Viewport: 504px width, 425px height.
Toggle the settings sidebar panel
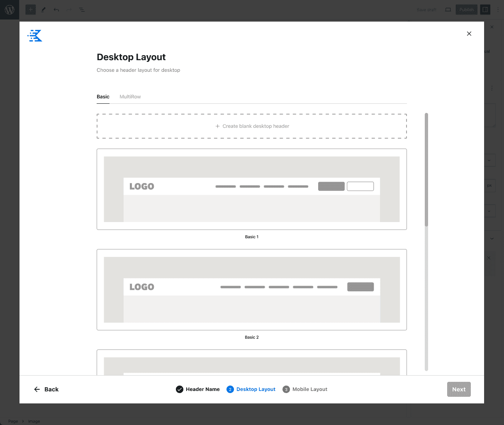pos(485,10)
